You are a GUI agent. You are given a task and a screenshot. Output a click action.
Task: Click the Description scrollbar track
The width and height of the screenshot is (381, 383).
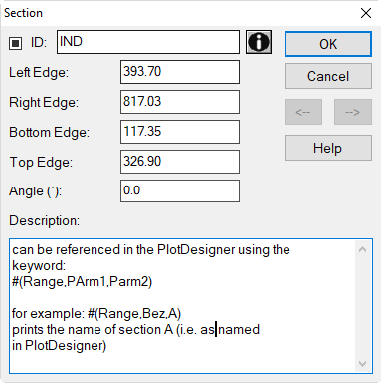click(363, 306)
